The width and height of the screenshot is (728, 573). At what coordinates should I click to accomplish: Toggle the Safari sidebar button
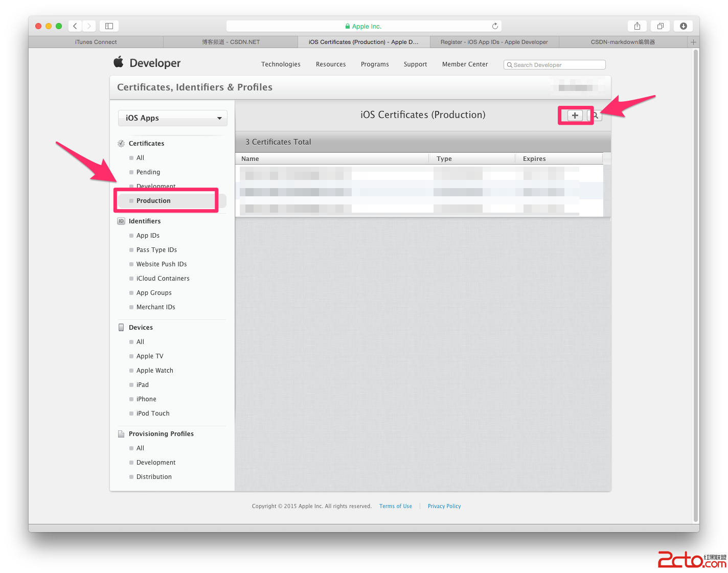pyautogui.click(x=109, y=26)
